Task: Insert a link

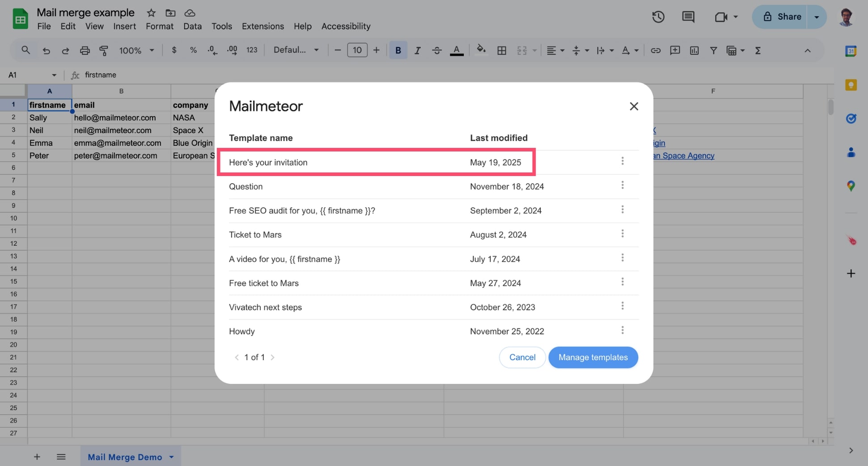Action: pyautogui.click(x=655, y=50)
